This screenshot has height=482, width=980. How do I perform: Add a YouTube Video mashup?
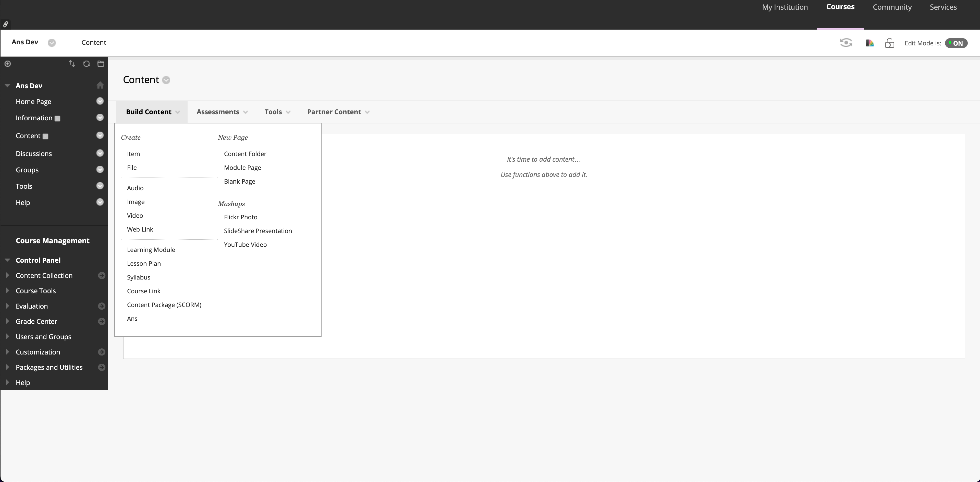pyautogui.click(x=245, y=244)
